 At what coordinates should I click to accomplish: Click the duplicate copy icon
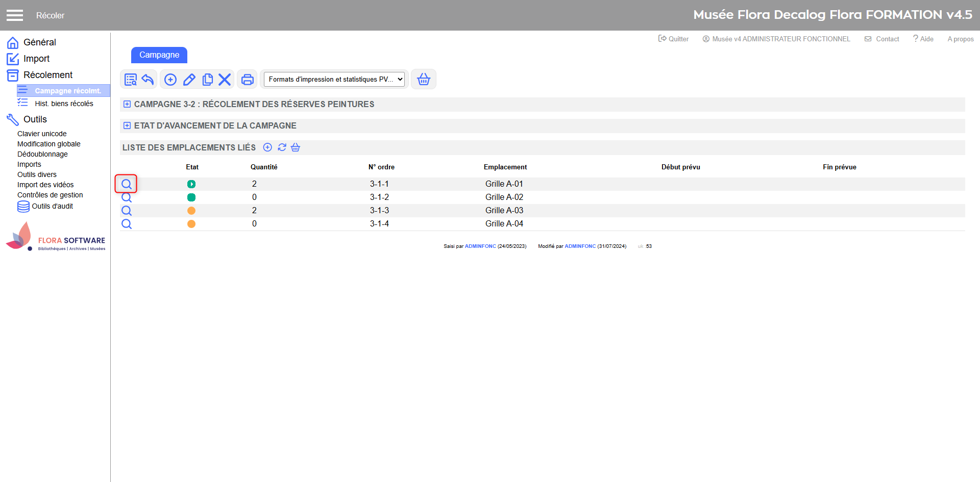[x=207, y=80]
